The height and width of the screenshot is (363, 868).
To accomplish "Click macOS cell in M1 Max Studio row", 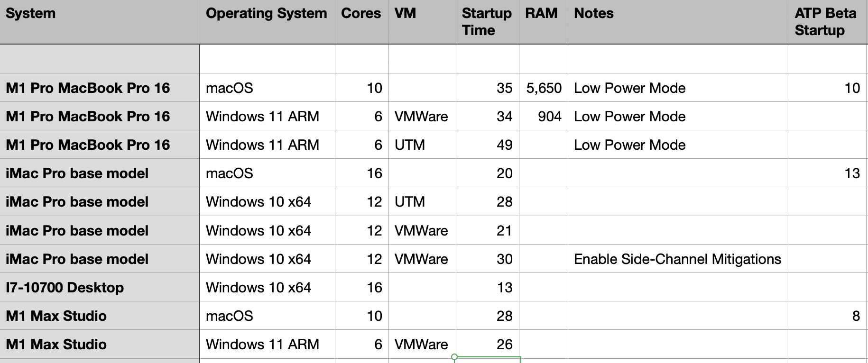I will (268, 316).
